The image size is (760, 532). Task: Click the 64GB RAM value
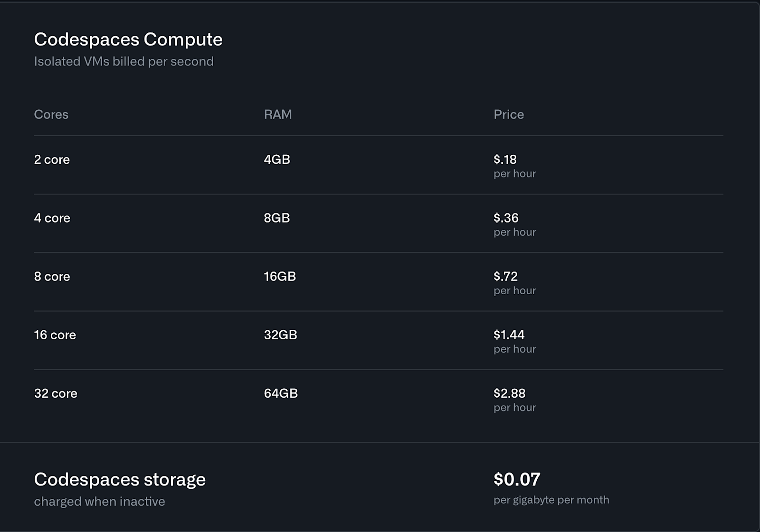[x=280, y=393]
